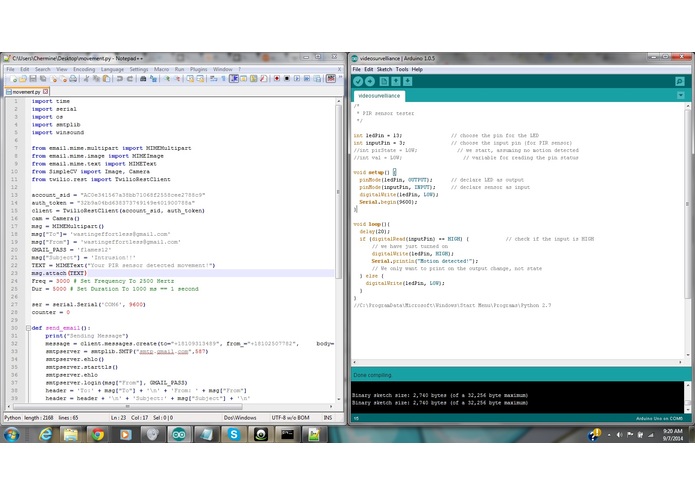Image resolution: width=695 pixels, height=494 pixels.
Task: Click the Notepad++ horizontal scrollbar thumb
Action: (x=128, y=406)
